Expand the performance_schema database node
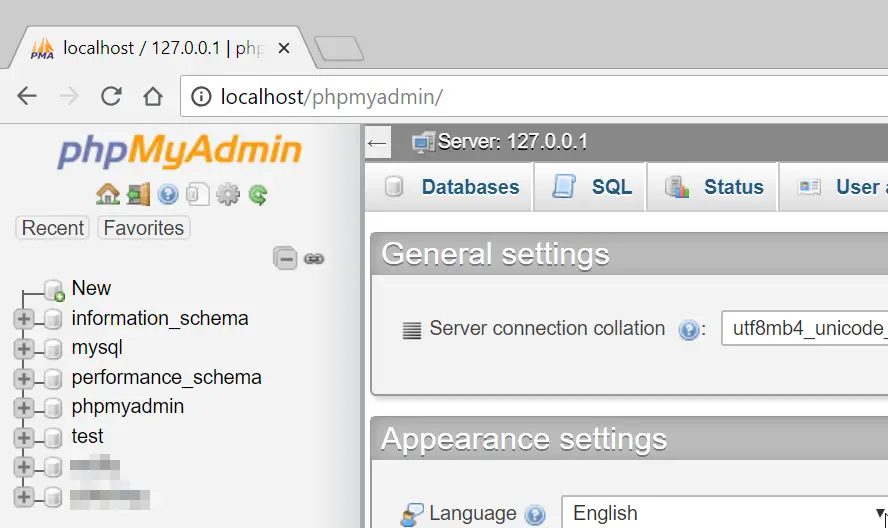This screenshot has height=528, width=888. tap(24, 378)
